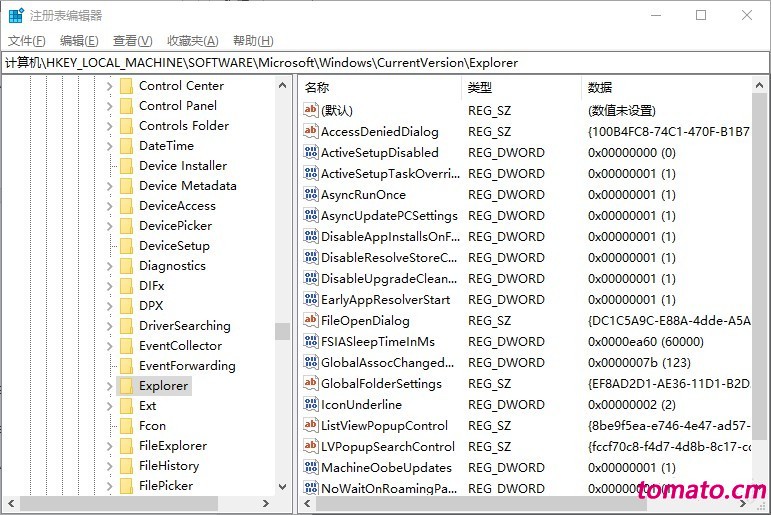Click the DWORD icon of FSIASleepTimeInMs
771x515 pixels.
point(310,341)
